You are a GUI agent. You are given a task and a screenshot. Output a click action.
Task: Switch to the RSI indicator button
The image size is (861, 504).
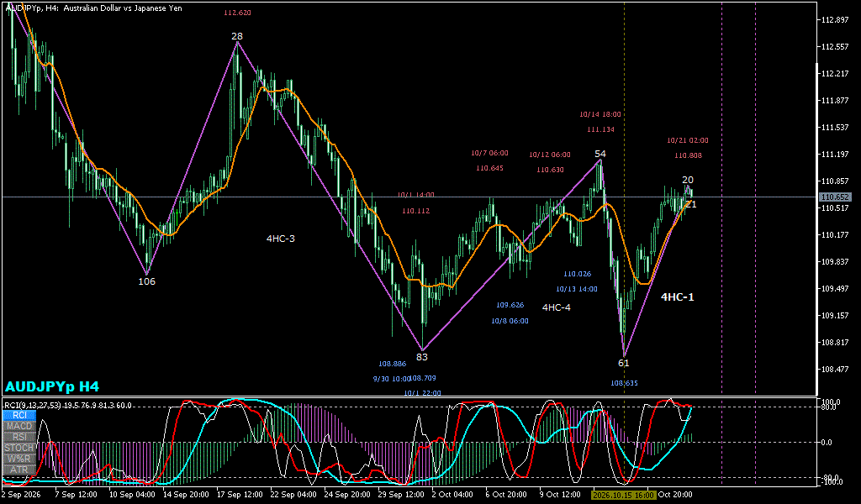[20, 437]
